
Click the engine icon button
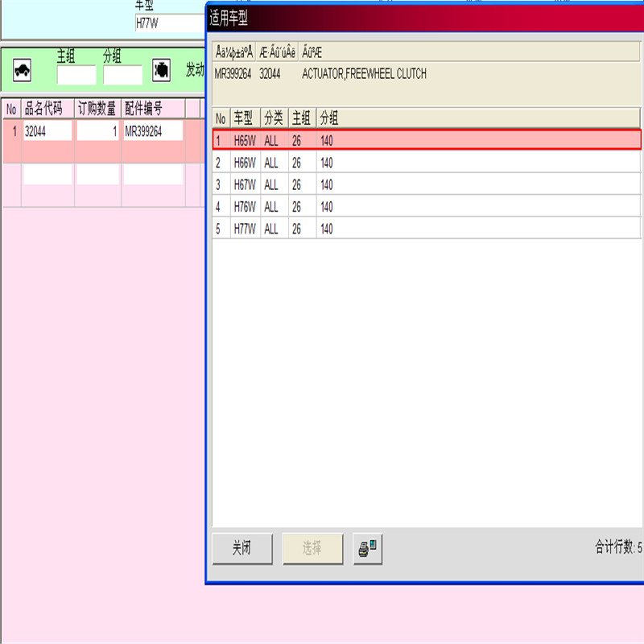coord(162,70)
